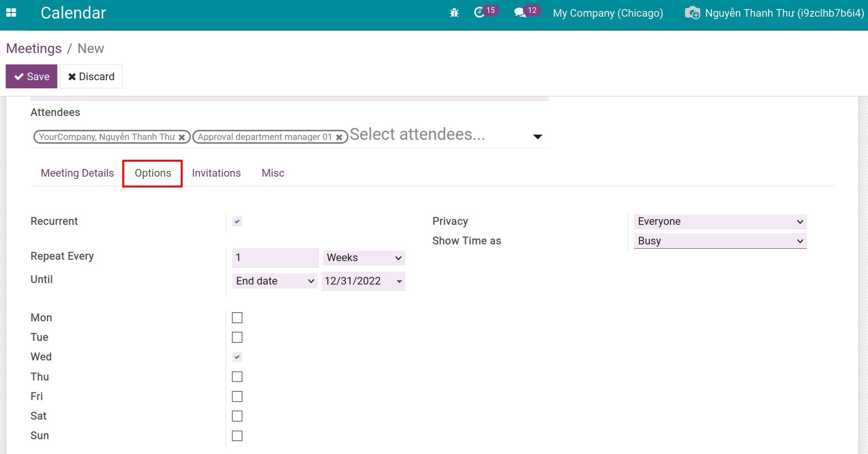Open the End date type dropdown
This screenshot has width=868, height=454.
(275, 281)
